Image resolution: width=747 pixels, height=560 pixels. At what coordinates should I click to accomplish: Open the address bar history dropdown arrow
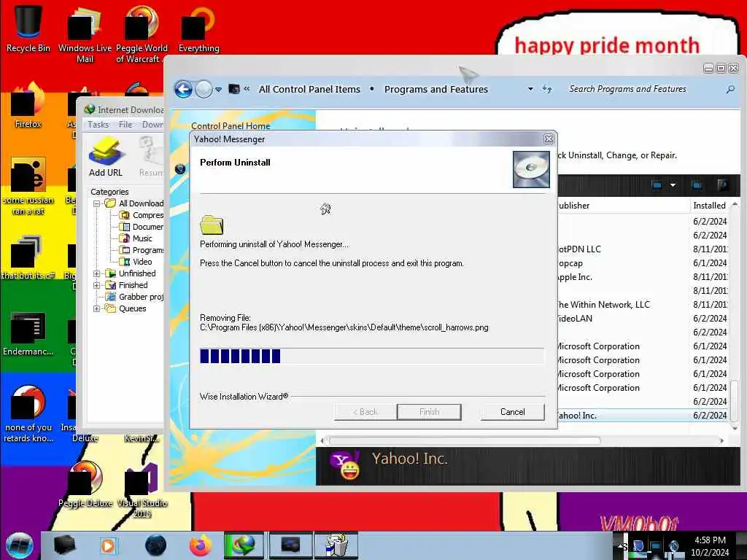530,89
